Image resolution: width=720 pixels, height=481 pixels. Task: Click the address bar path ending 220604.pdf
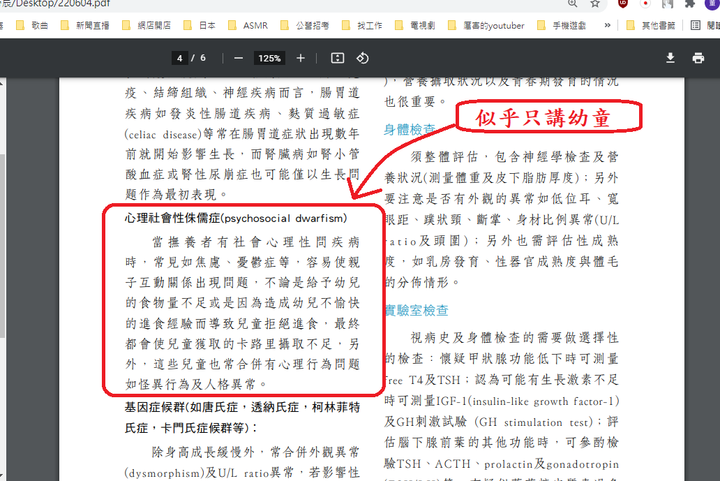coord(55,4)
